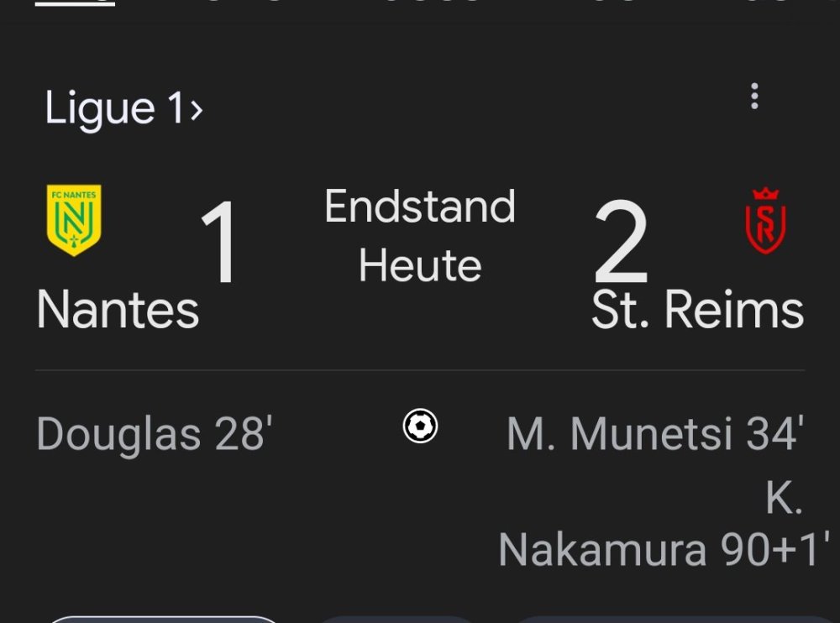Expand Ligue 1 via the chevron arrow

point(197,110)
